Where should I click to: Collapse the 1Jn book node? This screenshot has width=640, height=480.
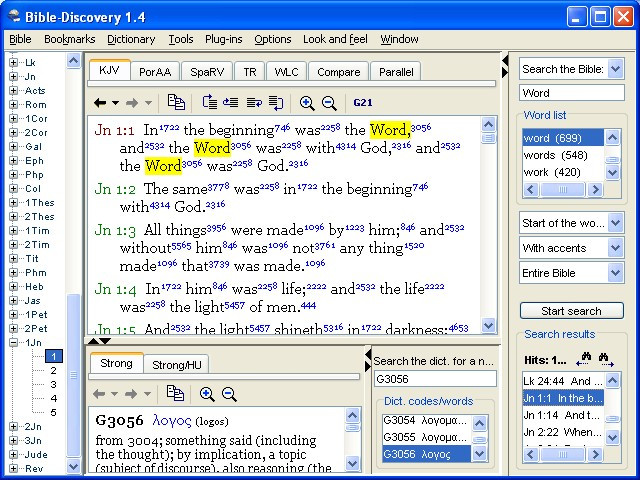pos(13,342)
